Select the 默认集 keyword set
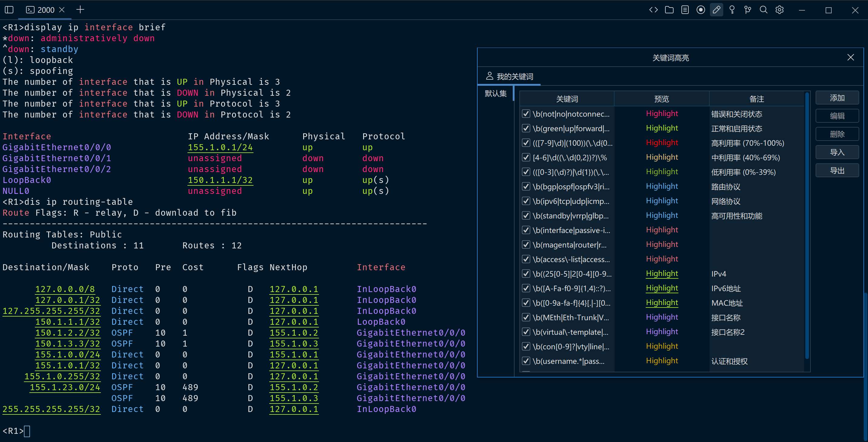The width and height of the screenshot is (868, 442). coord(495,93)
